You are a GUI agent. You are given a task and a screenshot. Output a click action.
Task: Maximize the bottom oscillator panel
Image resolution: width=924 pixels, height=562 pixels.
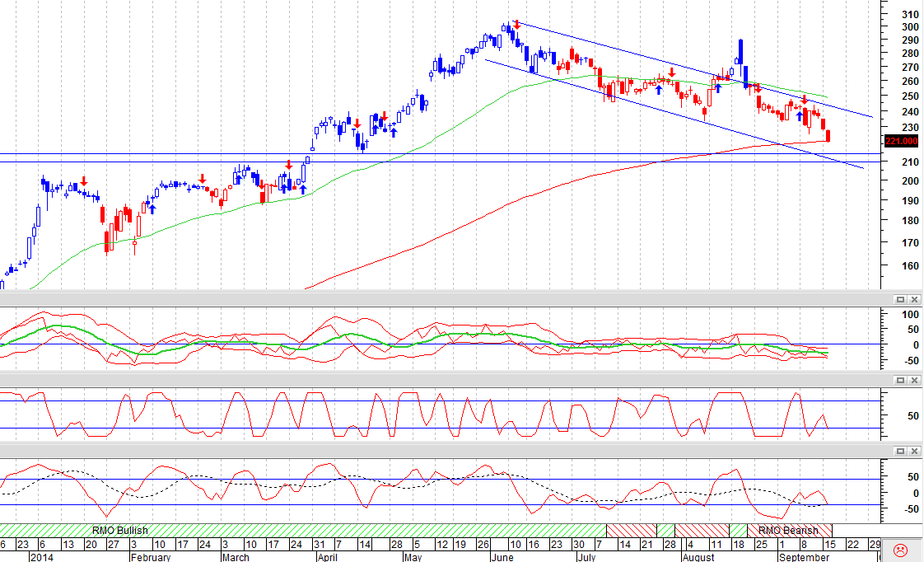[900, 451]
